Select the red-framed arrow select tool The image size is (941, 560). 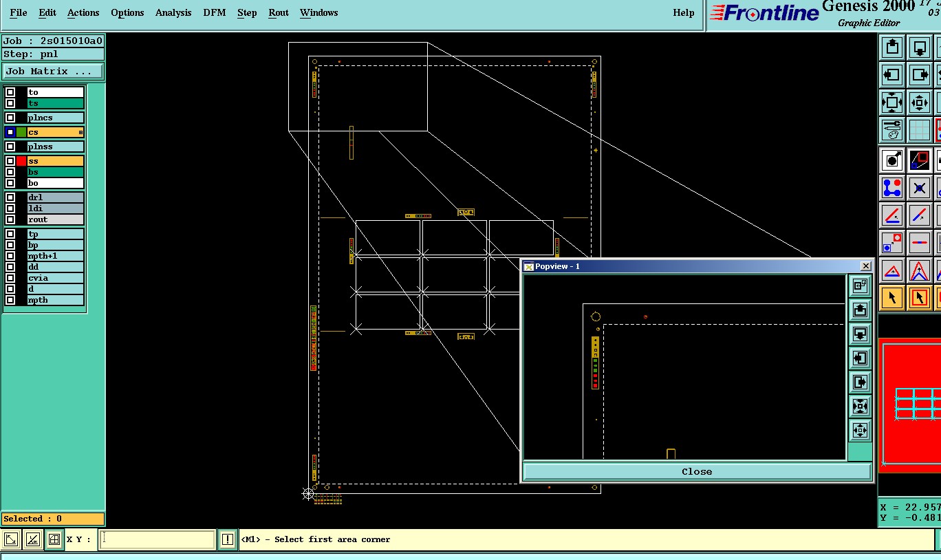920,298
